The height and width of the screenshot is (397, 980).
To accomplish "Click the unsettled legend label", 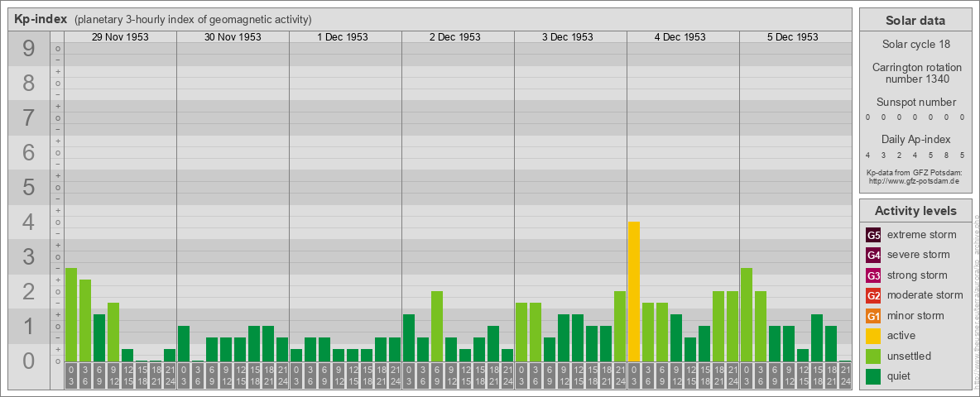I will click(x=910, y=356).
